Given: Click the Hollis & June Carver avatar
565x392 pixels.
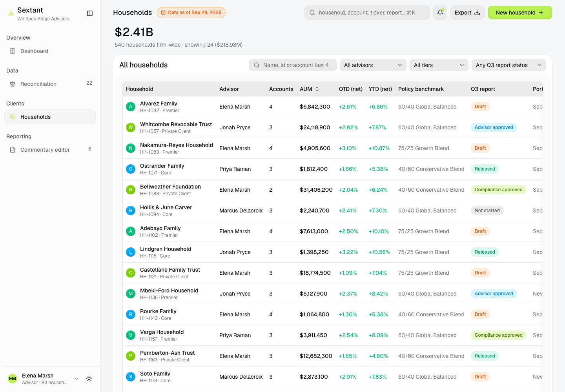Looking at the screenshot, I should tap(131, 211).
